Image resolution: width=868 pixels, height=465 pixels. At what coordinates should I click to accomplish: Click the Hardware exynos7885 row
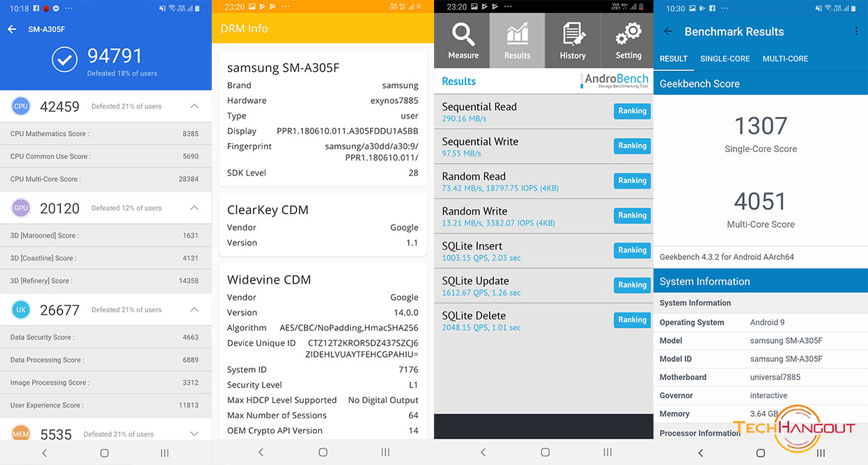(x=323, y=100)
